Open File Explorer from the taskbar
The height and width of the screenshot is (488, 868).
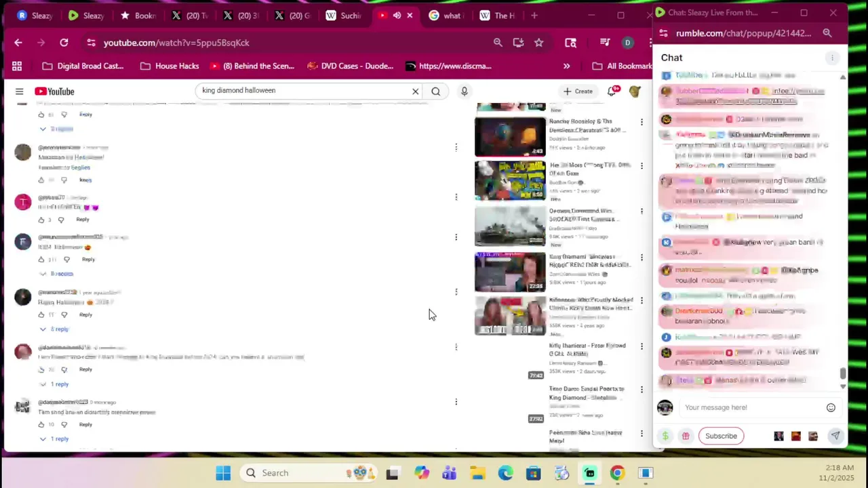(x=477, y=473)
